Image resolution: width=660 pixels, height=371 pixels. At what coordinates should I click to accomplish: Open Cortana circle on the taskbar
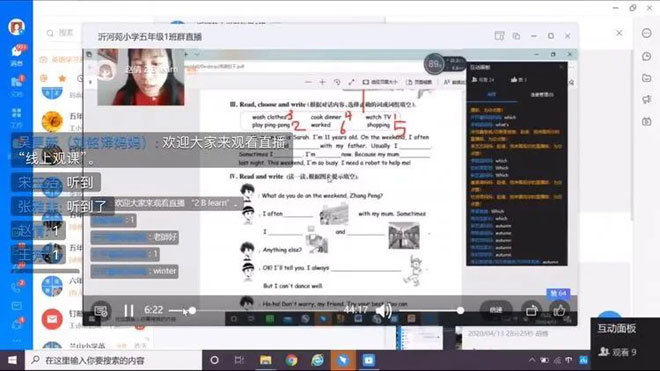pyautogui.click(x=214, y=360)
